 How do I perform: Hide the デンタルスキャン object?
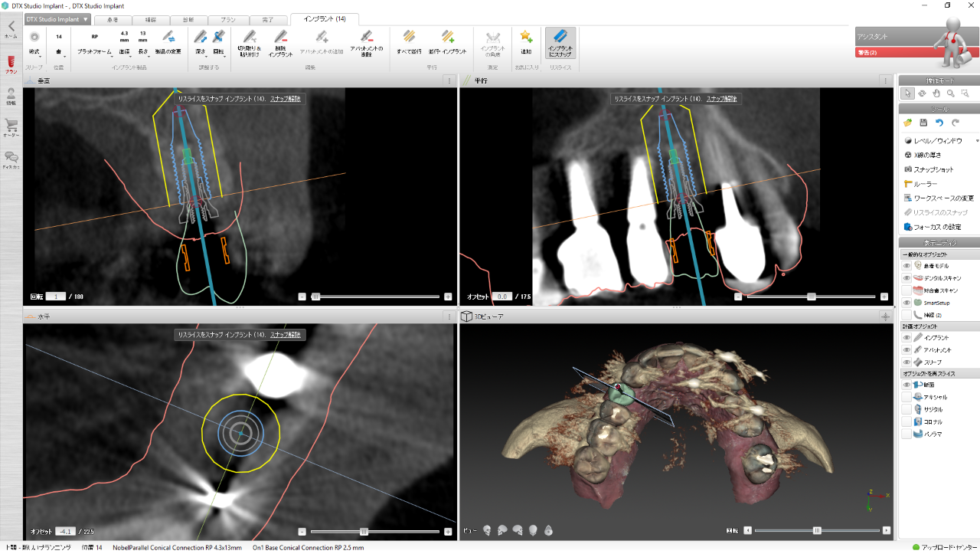click(906, 278)
